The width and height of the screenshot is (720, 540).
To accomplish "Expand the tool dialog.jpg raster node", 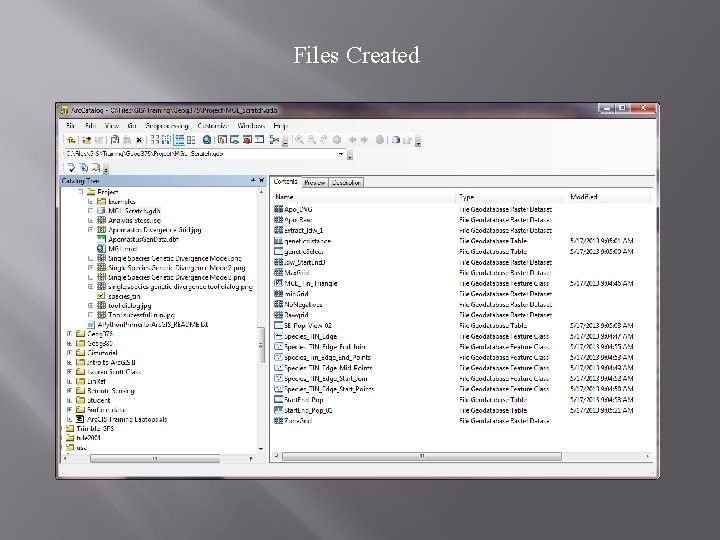I will click(x=90, y=305).
